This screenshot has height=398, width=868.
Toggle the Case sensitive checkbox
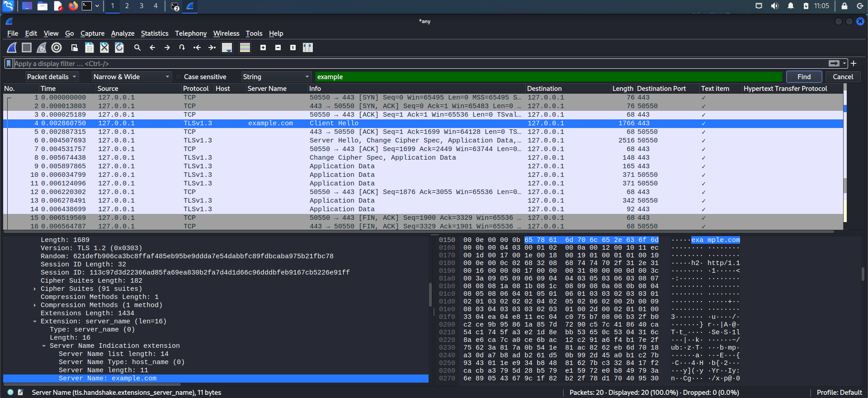(x=179, y=77)
